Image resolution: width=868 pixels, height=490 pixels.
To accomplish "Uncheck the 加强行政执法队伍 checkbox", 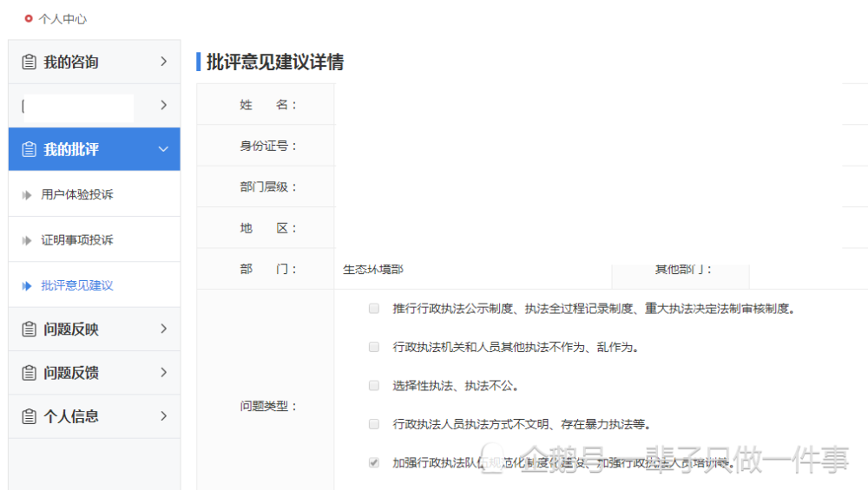I will [x=374, y=462].
